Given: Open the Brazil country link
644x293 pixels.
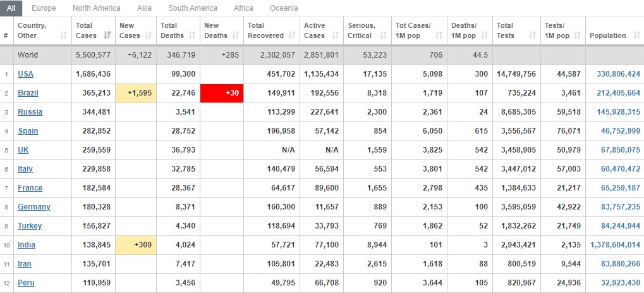Looking at the screenshot, I should click(x=28, y=93).
